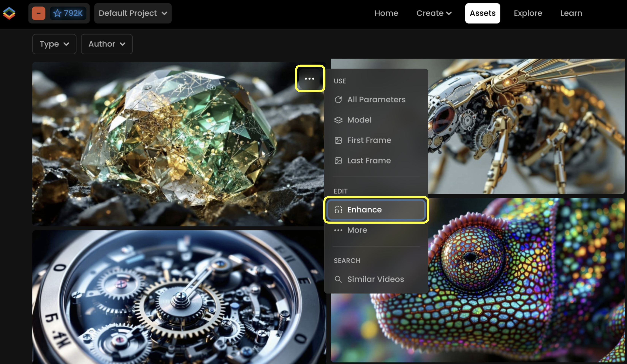The width and height of the screenshot is (627, 364).
Task: Click the image icon beside First Frame
Action: [x=338, y=140]
